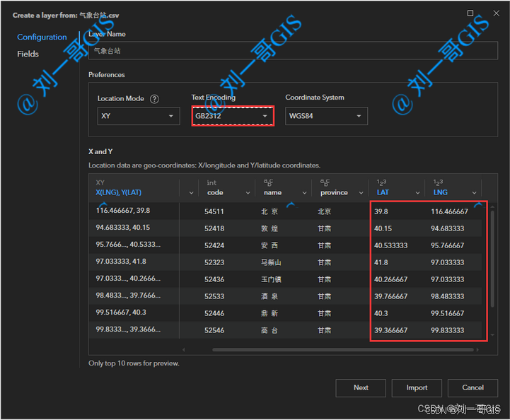
Task: Expand the LNG column type dropdown
Action: 474,193
